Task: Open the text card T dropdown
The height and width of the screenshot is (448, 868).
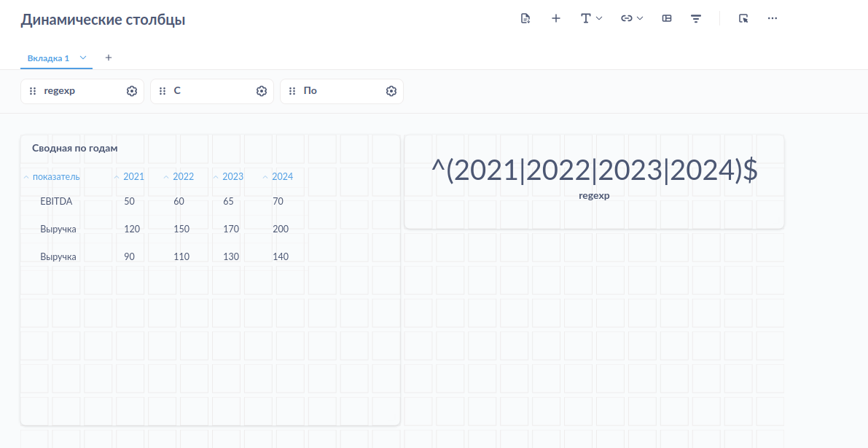Action: [591, 18]
